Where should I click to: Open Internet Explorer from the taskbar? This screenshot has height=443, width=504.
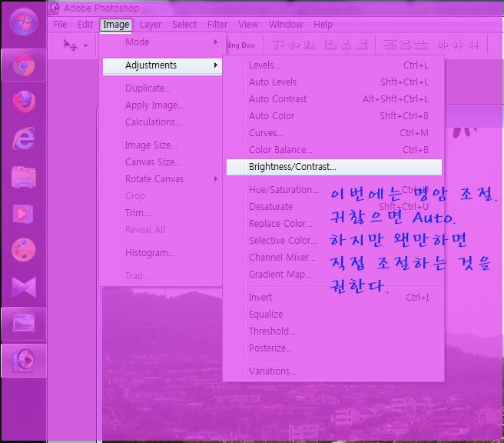point(24,138)
